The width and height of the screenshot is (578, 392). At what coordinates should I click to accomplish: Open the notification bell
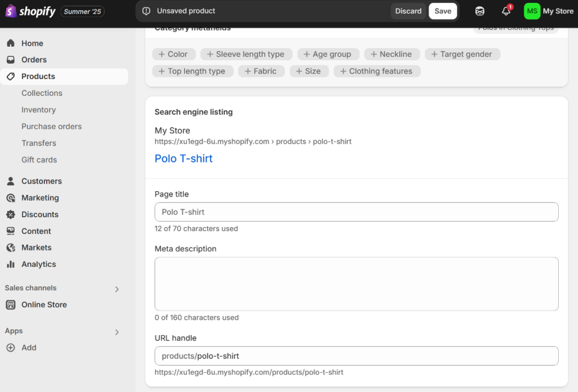tap(506, 11)
